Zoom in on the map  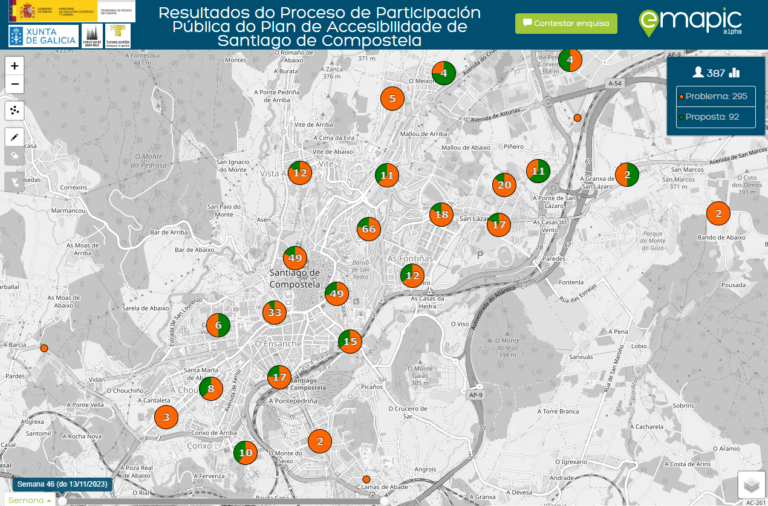(x=14, y=65)
